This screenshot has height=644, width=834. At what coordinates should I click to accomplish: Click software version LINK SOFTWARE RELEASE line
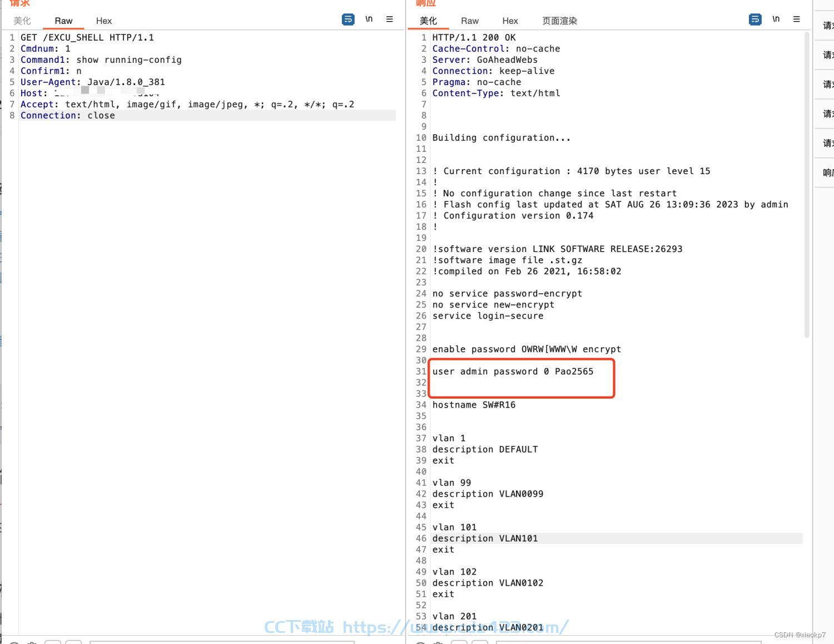pos(558,249)
